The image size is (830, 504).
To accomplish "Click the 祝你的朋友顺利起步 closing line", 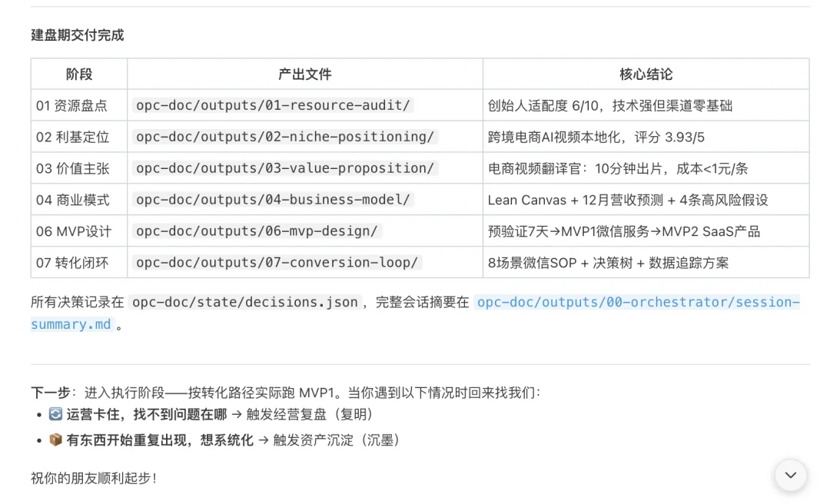I will [x=95, y=479].
